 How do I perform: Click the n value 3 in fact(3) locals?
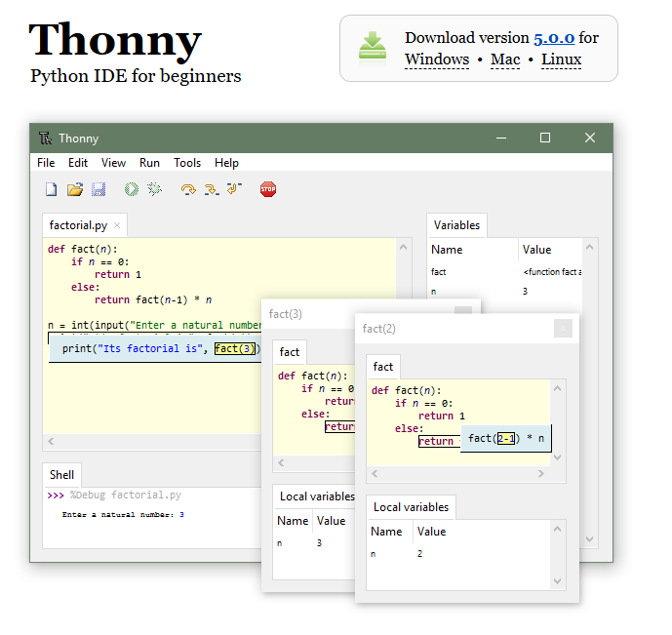tap(319, 543)
